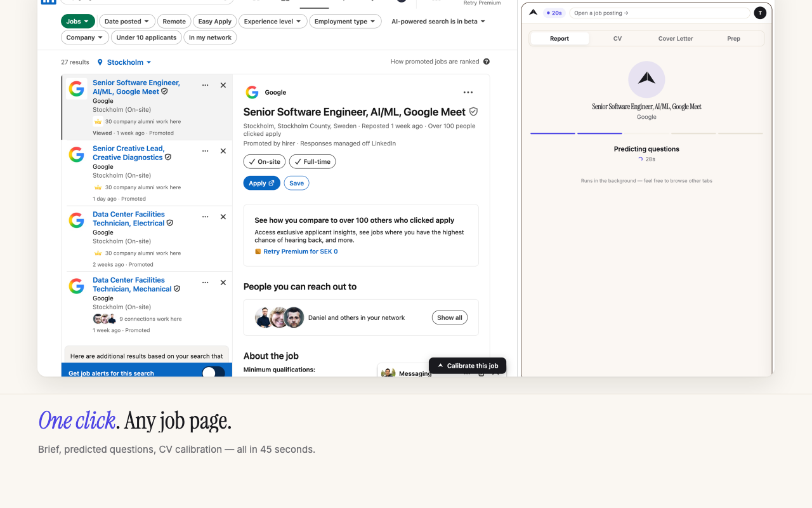Switch to the Cover Letter tab
The image size is (812, 508).
(x=676, y=39)
